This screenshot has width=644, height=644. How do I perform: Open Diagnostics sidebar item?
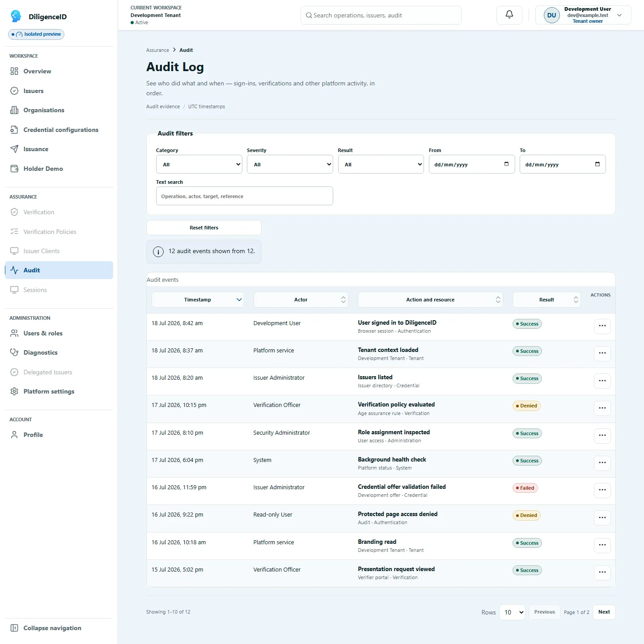(59, 352)
